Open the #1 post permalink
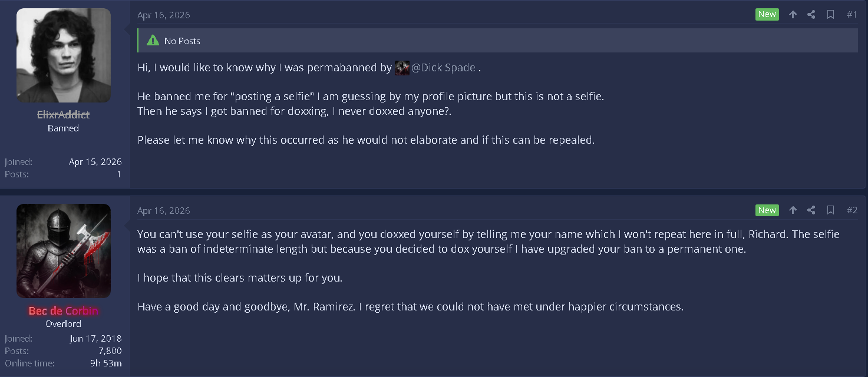This screenshot has width=868, height=377. (x=852, y=15)
